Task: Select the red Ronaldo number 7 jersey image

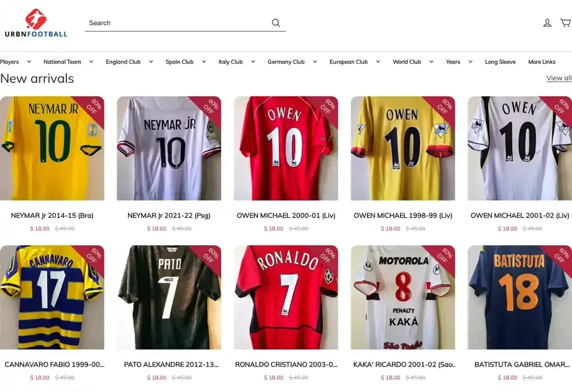Action: [x=286, y=297]
